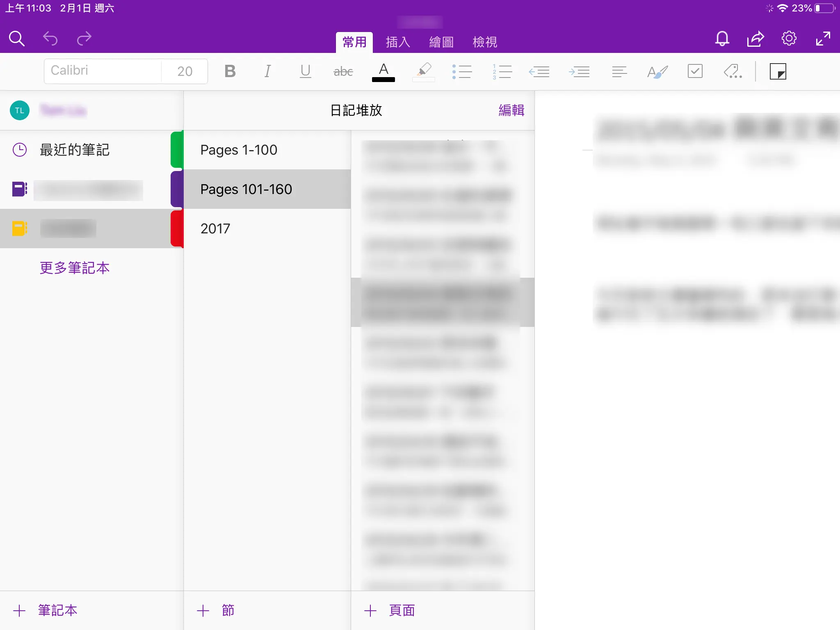The image size is (840, 630).
Task: Apply text highlighter color
Action: click(424, 72)
